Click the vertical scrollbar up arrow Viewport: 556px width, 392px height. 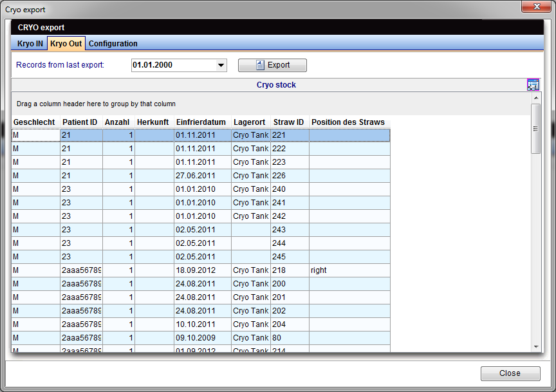pyautogui.click(x=536, y=98)
